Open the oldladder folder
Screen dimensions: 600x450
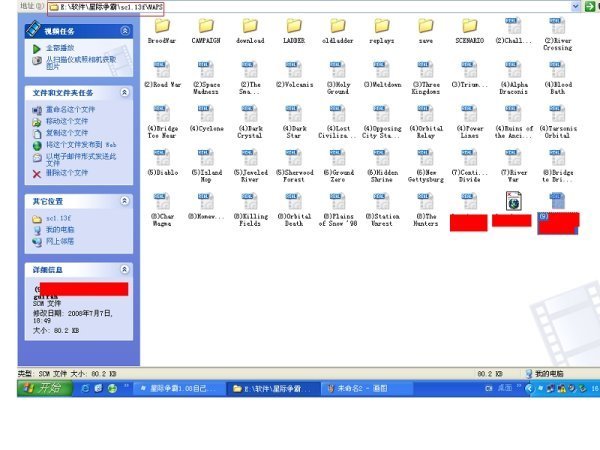coord(338,31)
